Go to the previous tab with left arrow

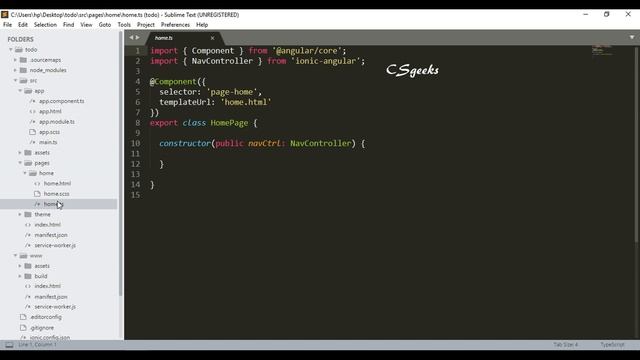[131, 38]
